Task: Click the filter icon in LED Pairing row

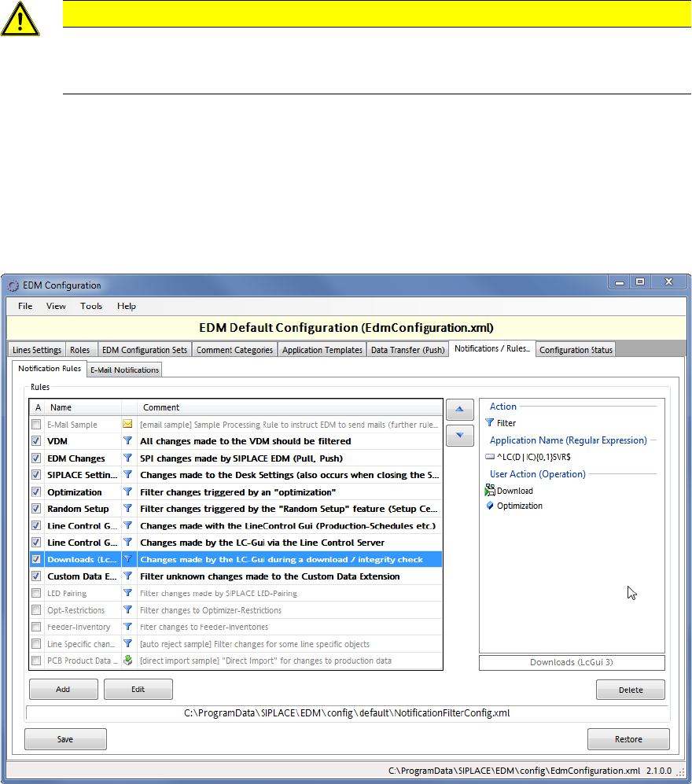Action: pyautogui.click(x=127, y=593)
